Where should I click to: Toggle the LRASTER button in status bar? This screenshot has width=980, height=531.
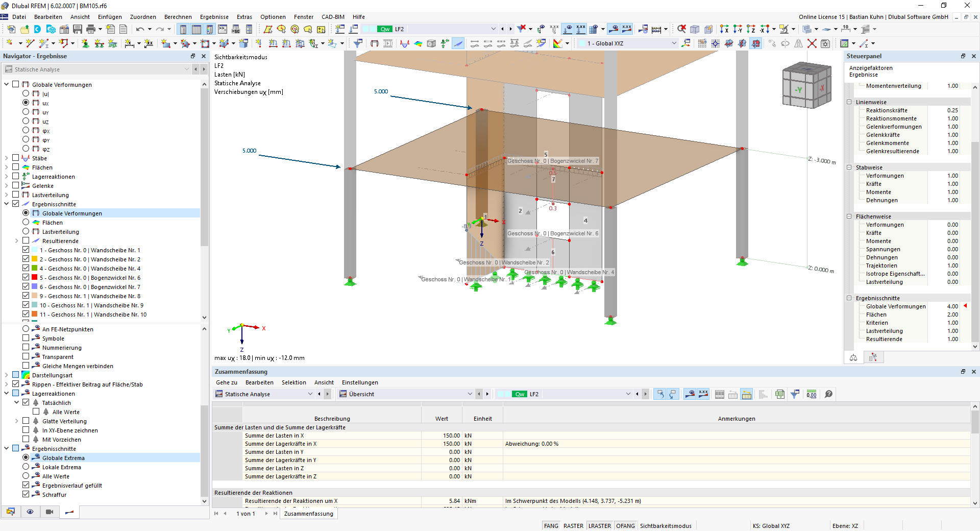pyautogui.click(x=600, y=526)
